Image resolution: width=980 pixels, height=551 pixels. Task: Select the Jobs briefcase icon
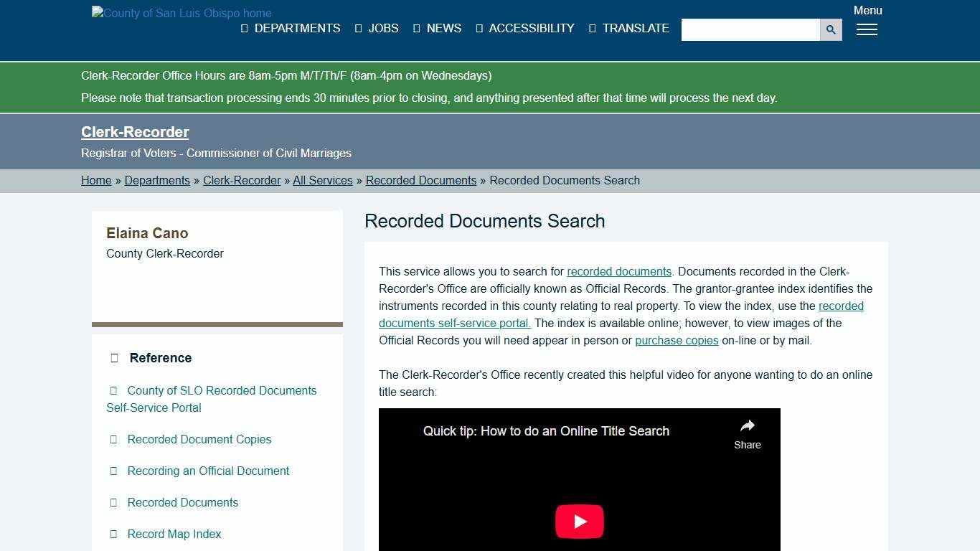click(357, 29)
